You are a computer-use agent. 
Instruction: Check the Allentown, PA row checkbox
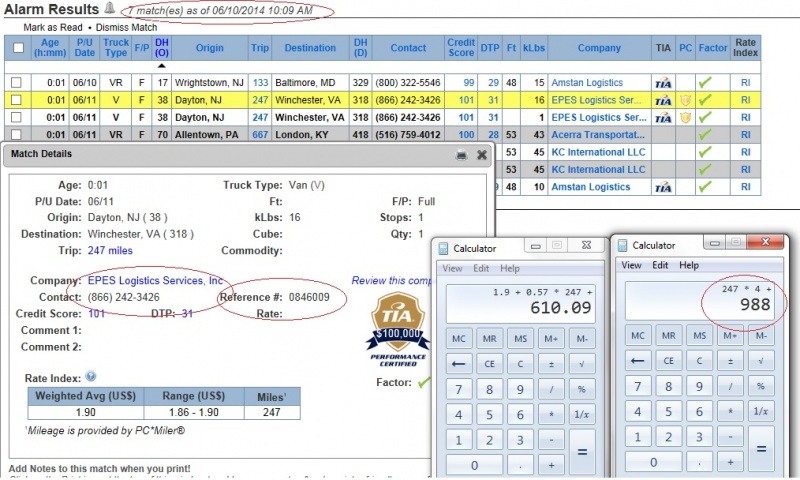click(16, 134)
